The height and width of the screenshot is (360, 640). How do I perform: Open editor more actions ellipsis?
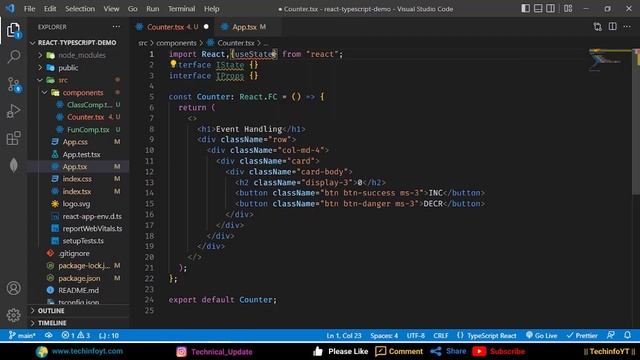click(627, 27)
